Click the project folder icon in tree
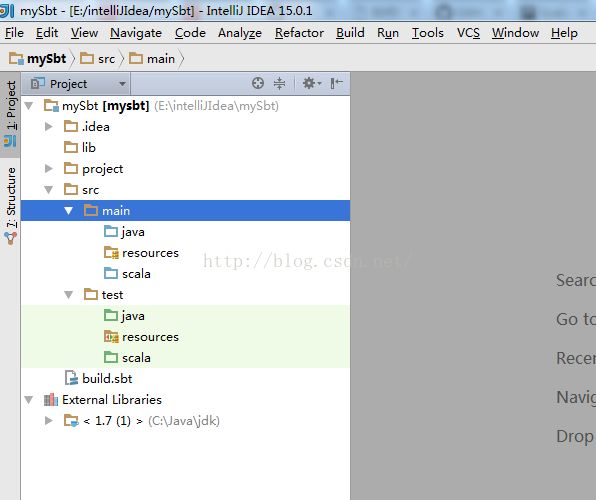Screen dimensions: 596x500 71,168
